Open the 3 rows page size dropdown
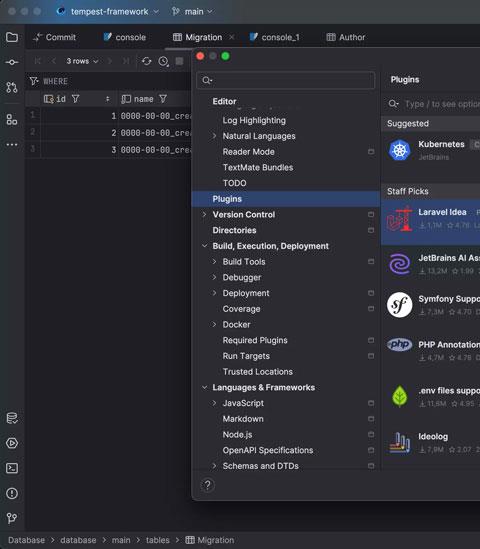 82,61
